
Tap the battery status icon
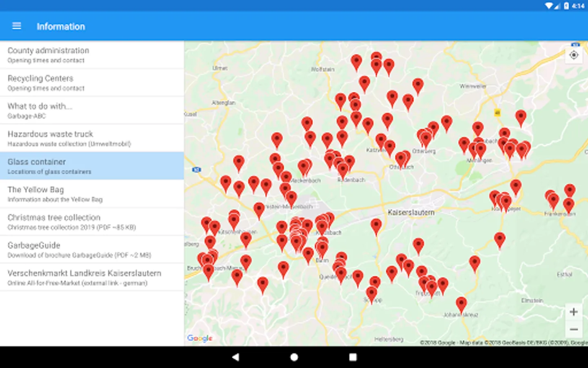pyautogui.click(x=566, y=6)
